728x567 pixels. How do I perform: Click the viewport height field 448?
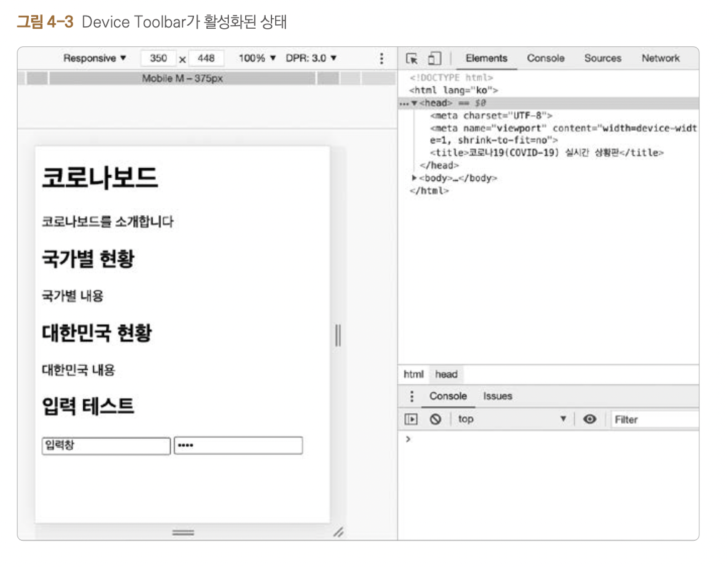click(x=206, y=59)
